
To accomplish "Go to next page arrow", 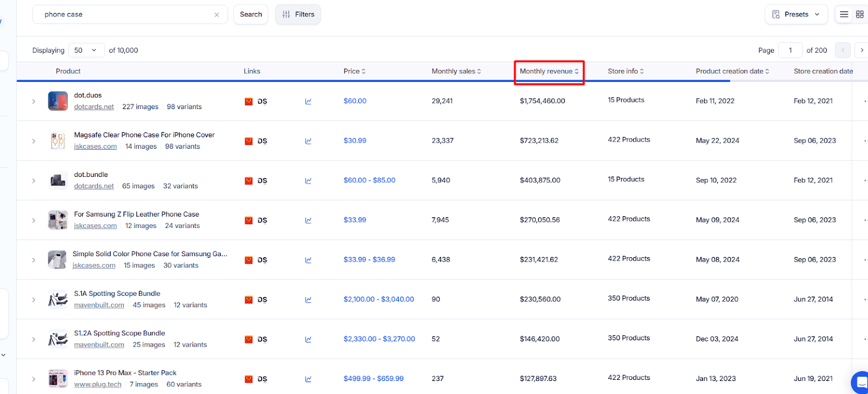I will click(x=861, y=50).
